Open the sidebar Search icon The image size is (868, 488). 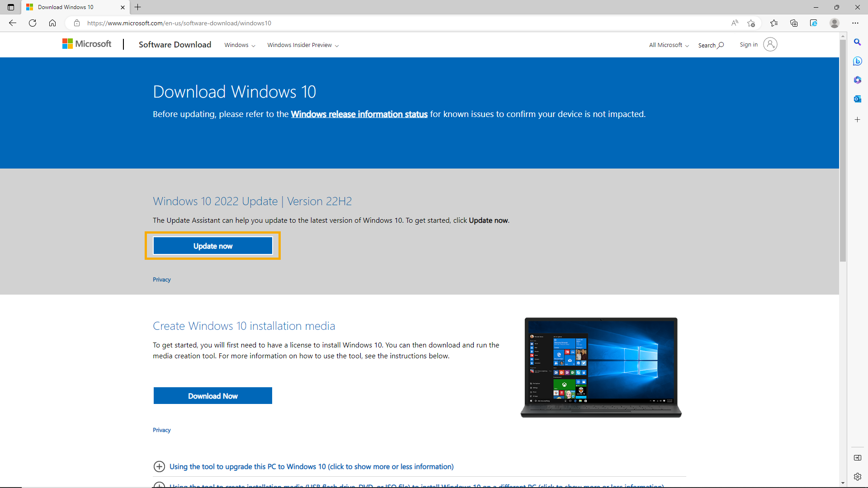pos(857,42)
